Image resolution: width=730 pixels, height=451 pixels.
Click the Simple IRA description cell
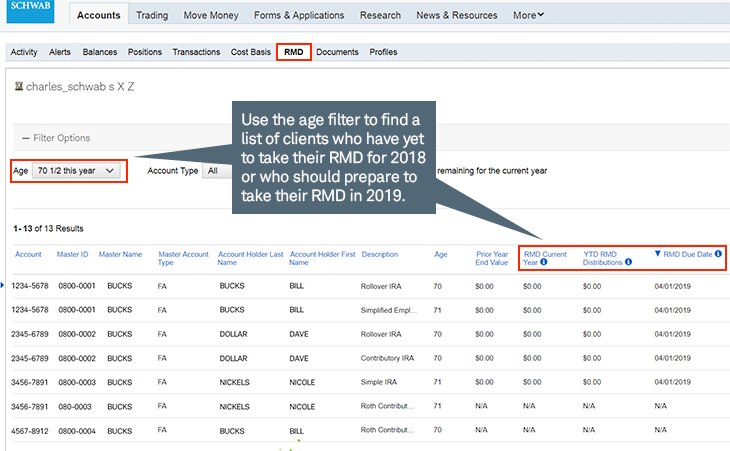(379, 382)
